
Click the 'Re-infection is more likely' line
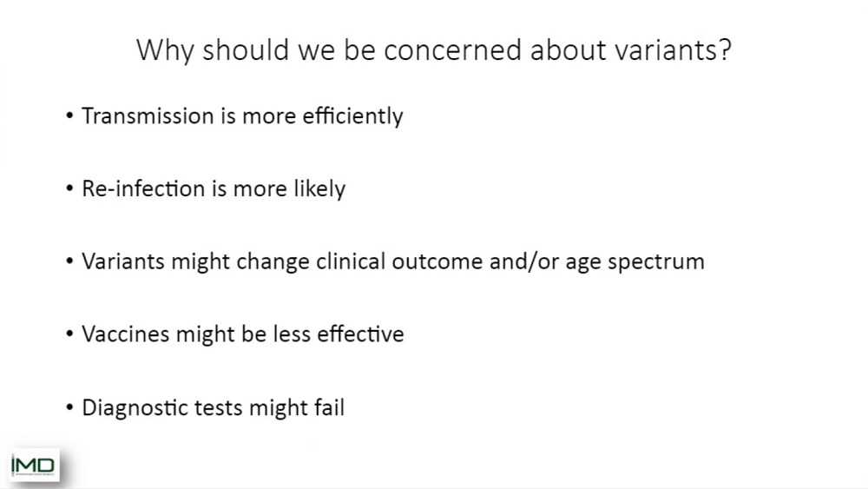(214, 189)
